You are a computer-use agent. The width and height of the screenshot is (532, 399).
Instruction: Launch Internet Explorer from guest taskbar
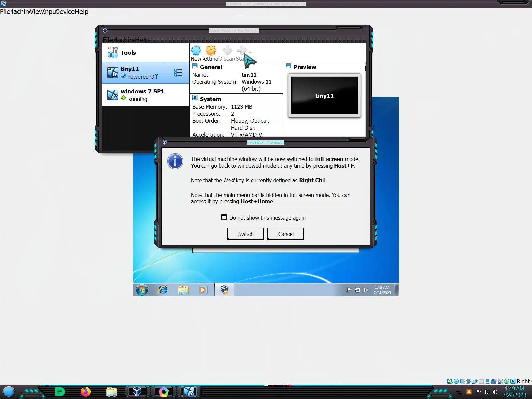[163, 290]
